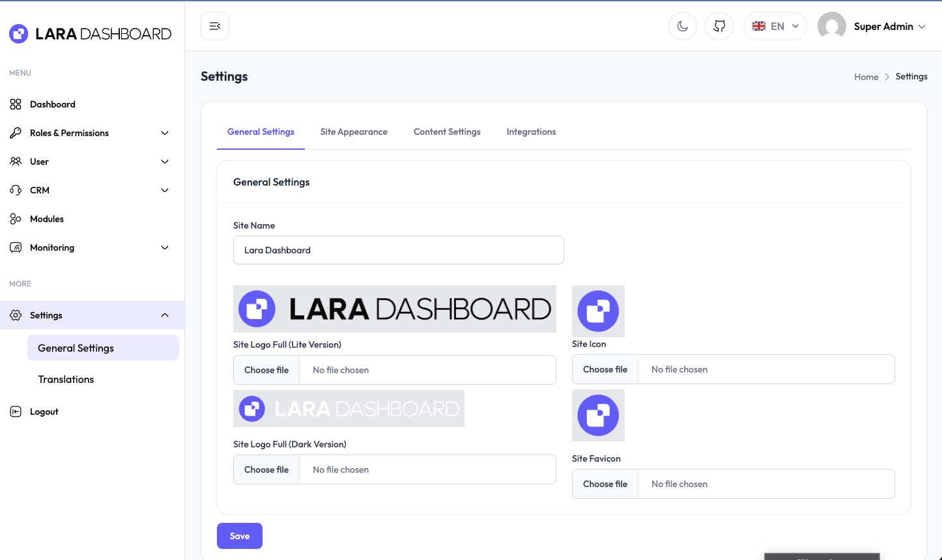Click the Lara Dashboard logo in sidebar
Screen dimensions: 942x560
[91, 34]
